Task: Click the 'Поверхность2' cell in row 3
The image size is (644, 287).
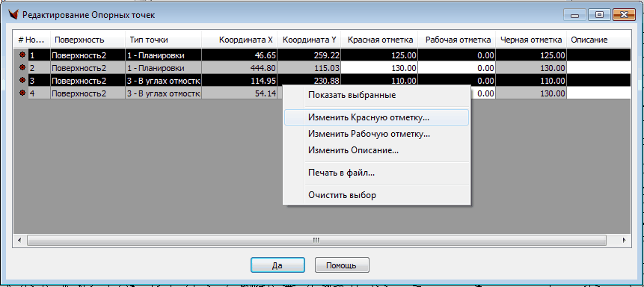Action: point(88,81)
